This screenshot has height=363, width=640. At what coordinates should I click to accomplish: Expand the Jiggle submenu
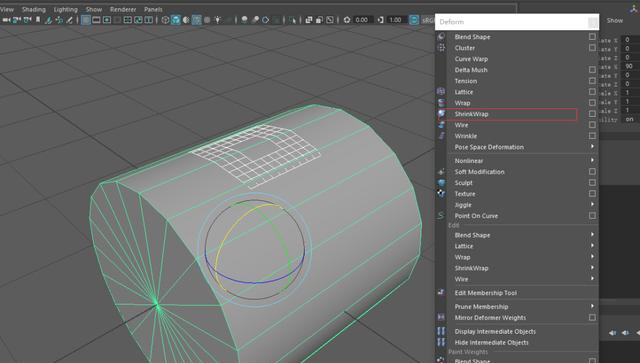click(x=592, y=205)
